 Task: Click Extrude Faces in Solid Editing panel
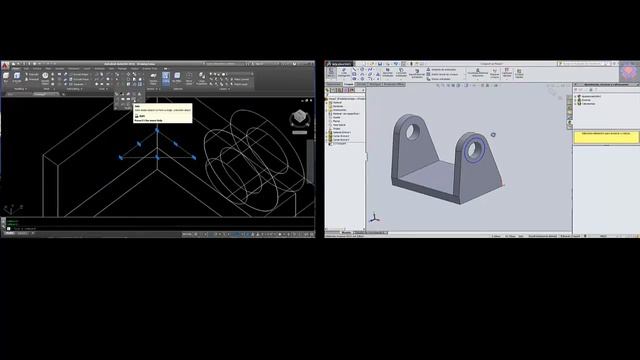tap(80, 79)
